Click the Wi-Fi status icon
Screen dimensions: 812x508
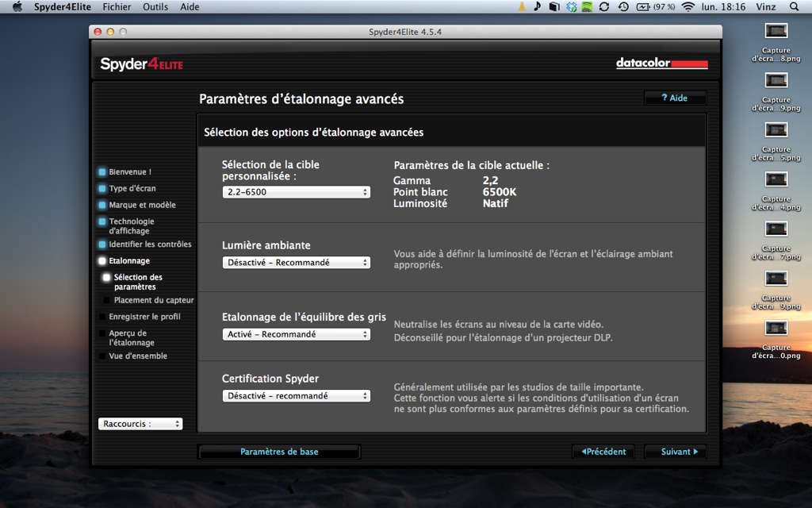pyautogui.click(x=688, y=7)
